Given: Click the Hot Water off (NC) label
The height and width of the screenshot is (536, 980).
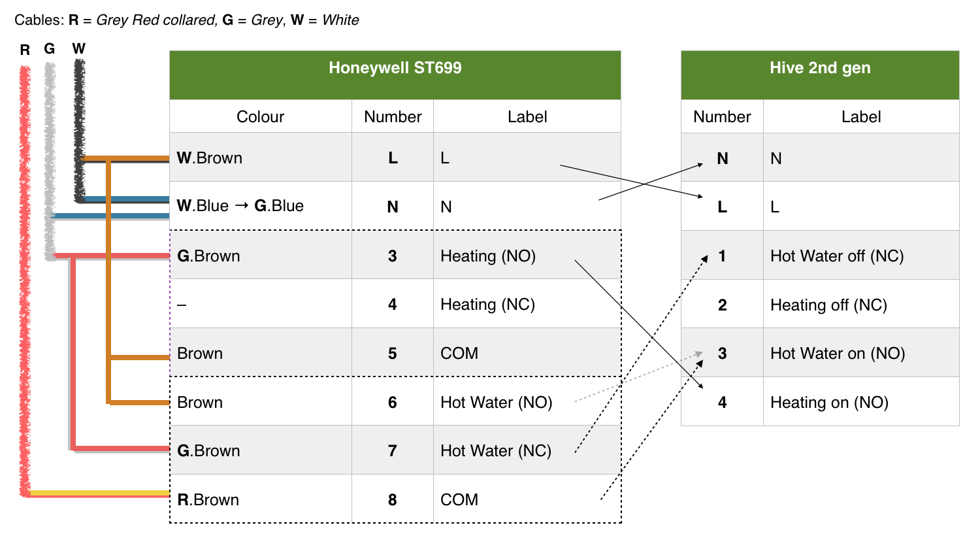Looking at the screenshot, I should (837, 256).
